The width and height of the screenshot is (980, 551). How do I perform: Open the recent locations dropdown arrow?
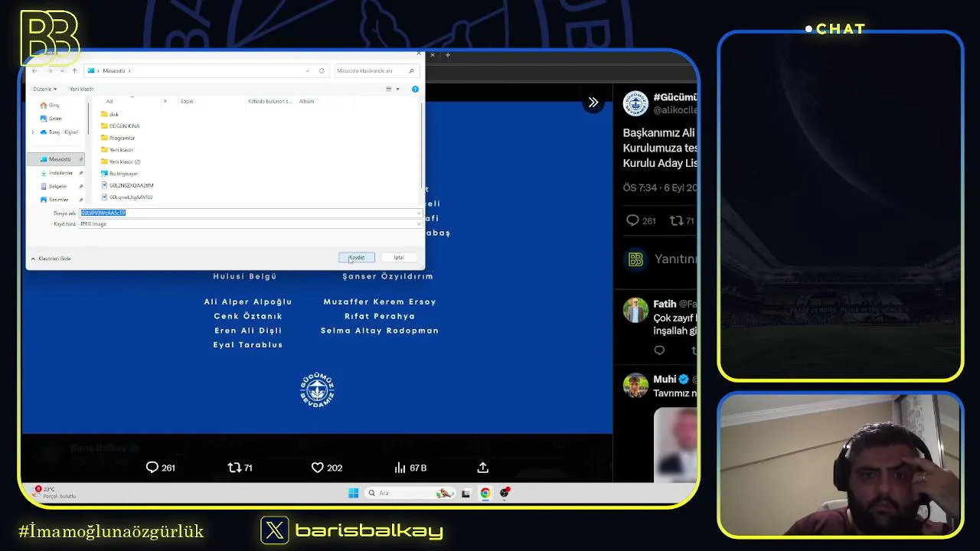62,70
